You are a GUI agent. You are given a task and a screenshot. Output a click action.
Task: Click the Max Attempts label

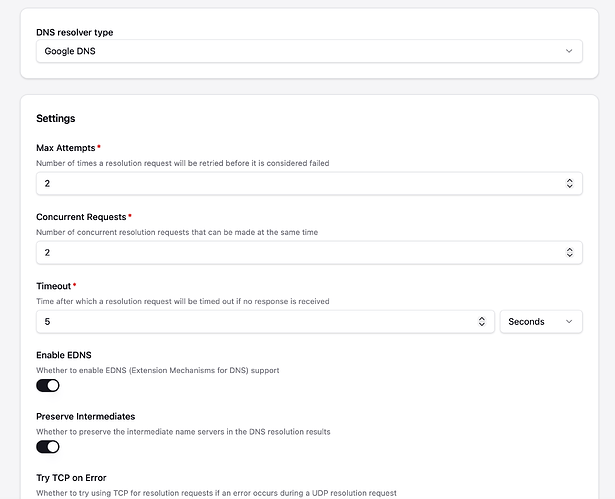(66, 148)
